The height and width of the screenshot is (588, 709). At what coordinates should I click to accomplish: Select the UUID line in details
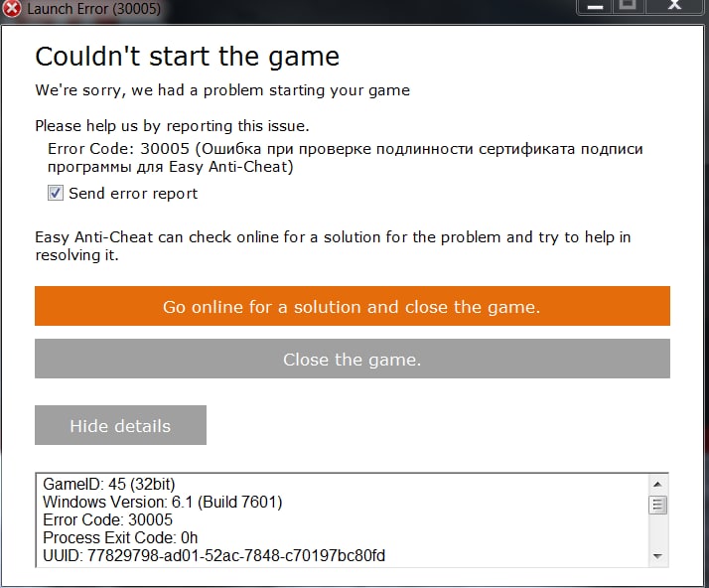click(213, 555)
